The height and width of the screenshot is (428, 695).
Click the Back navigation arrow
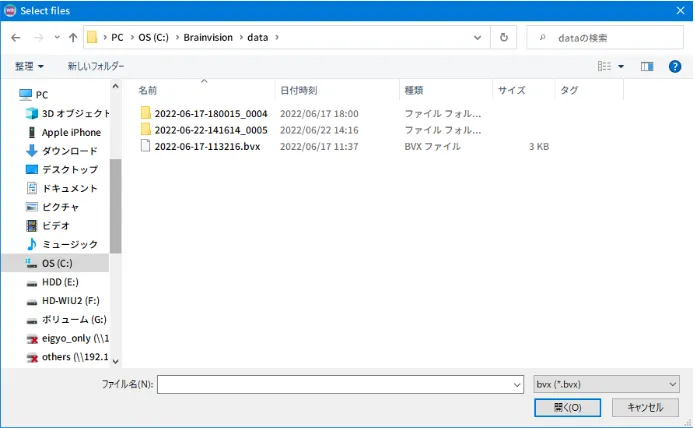click(16, 38)
